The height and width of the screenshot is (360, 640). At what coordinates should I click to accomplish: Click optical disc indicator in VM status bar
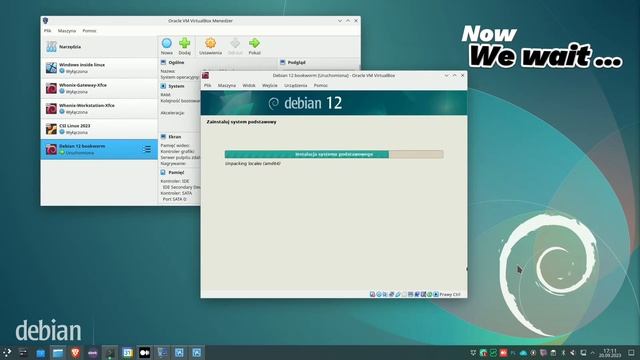pos(379,294)
